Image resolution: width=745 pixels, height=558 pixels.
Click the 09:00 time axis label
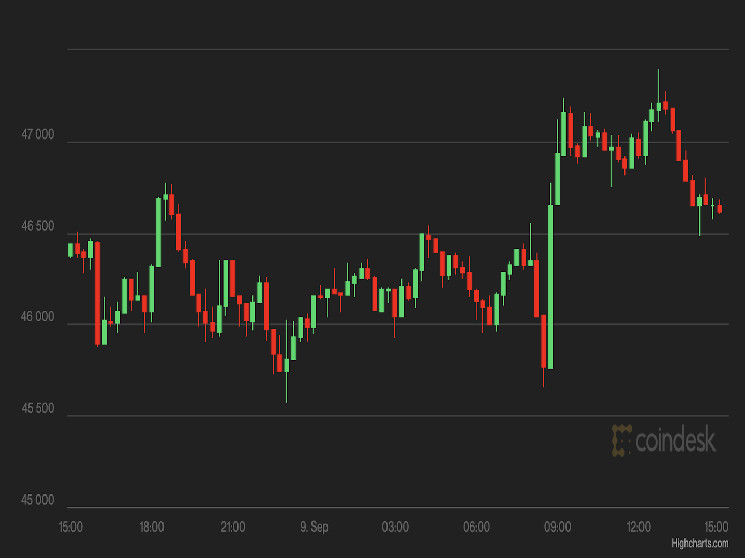pos(557,526)
